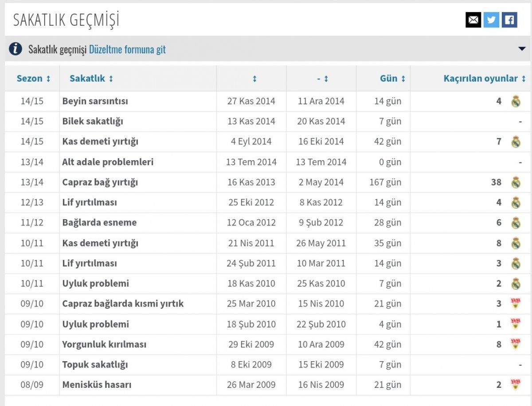The width and height of the screenshot is (532, 406).
Task: Open the Düzeltme formuna git link
Action: tap(127, 49)
